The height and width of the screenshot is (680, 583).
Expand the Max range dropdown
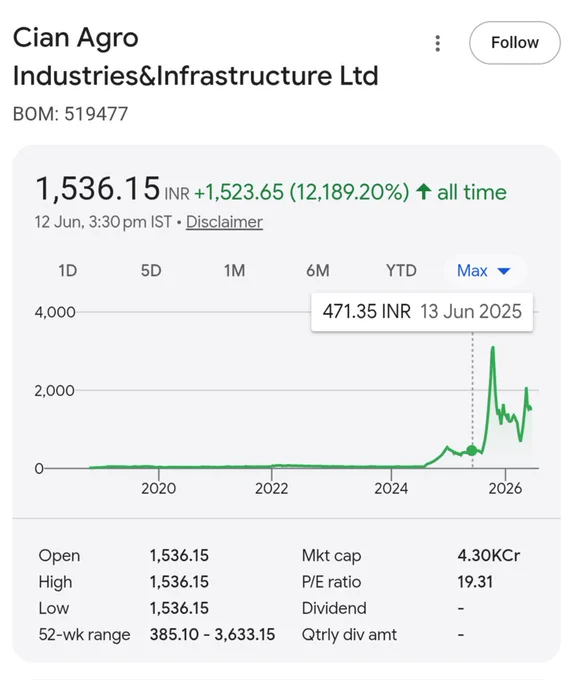(x=485, y=271)
